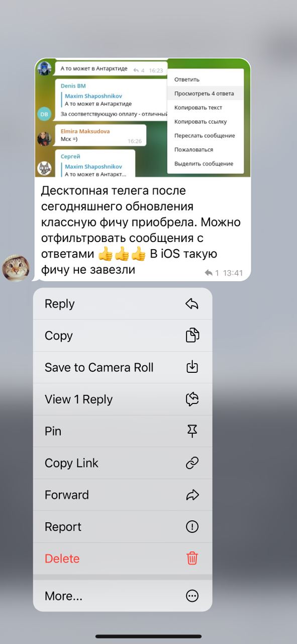This screenshot has height=644, width=297.
Task: Tap the Pin pushpin icon
Action: [x=192, y=431]
